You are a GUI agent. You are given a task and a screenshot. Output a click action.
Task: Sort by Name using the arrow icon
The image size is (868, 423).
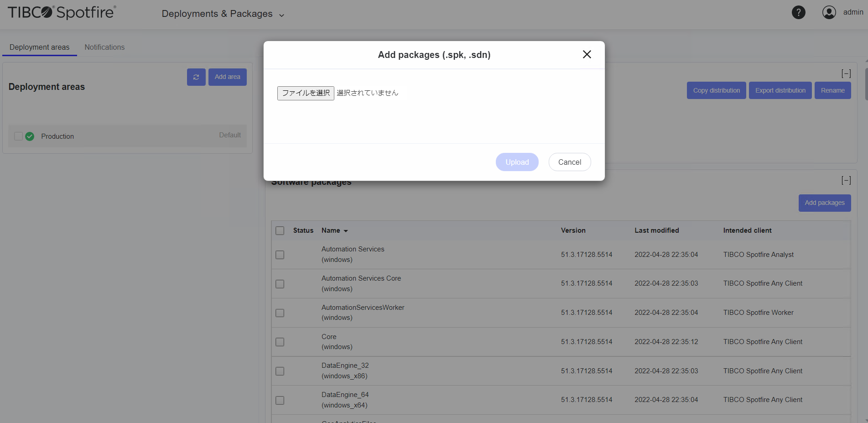pos(346,231)
